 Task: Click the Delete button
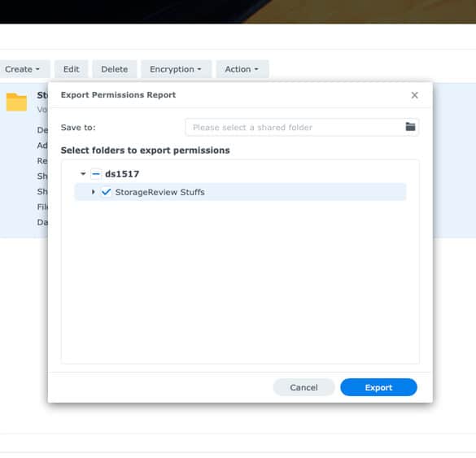coord(114,69)
